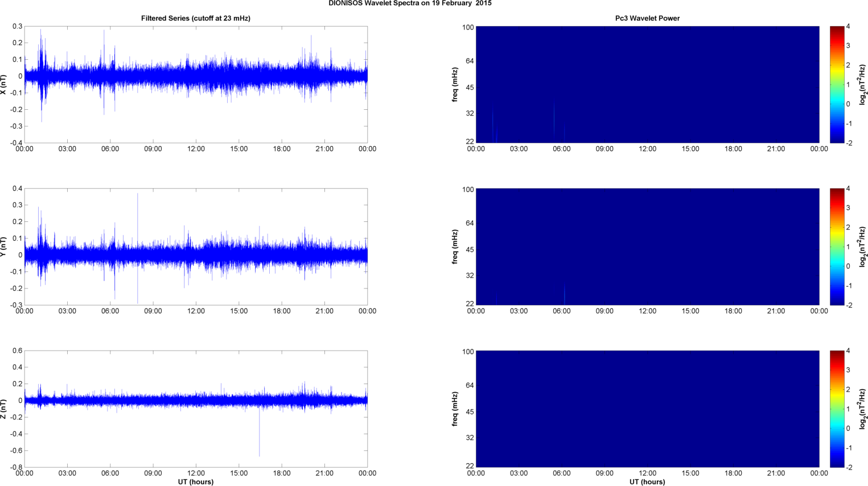Click the "03:00" tick under the X series plot

tap(67, 149)
